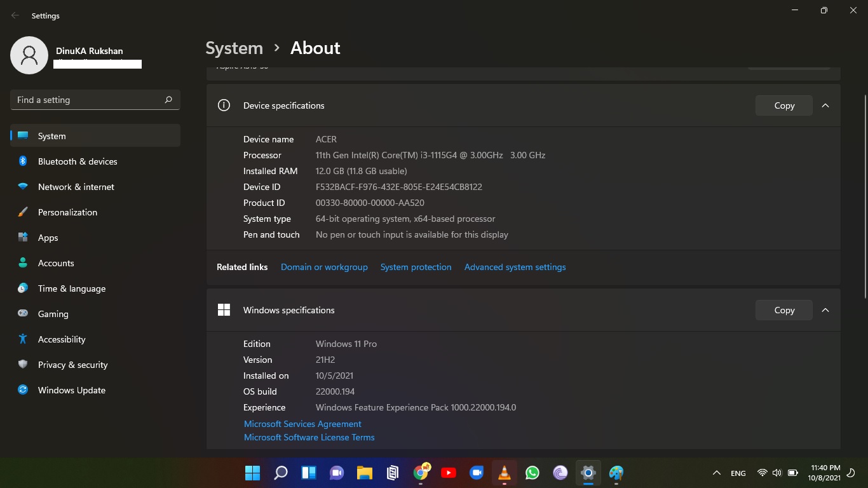This screenshot has height=488, width=868.
Task: Click the purple swirl torrent app icon
Action: point(560,473)
